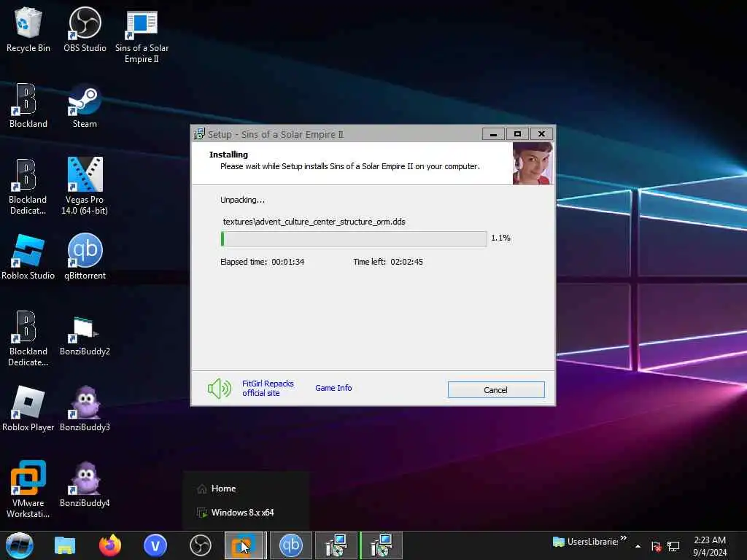Image resolution: width=747 pixels, height=560 pixels.
Task: Click the current file name textures\advent_culture_center_structure_orm.dds
Action: pos(314,222)
